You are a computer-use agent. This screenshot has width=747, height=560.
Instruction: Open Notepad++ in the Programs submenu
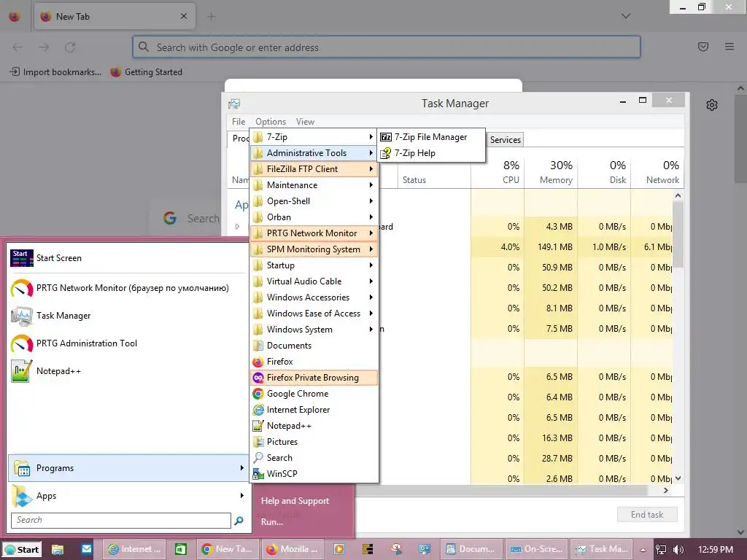pyautogui.click(x=314, y=426)
